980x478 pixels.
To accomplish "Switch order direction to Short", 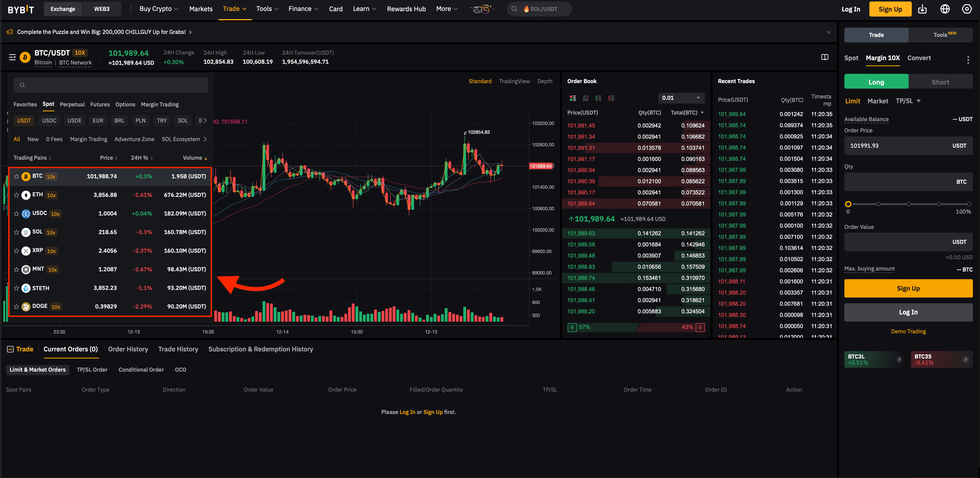I will click(x=940, y=82).
